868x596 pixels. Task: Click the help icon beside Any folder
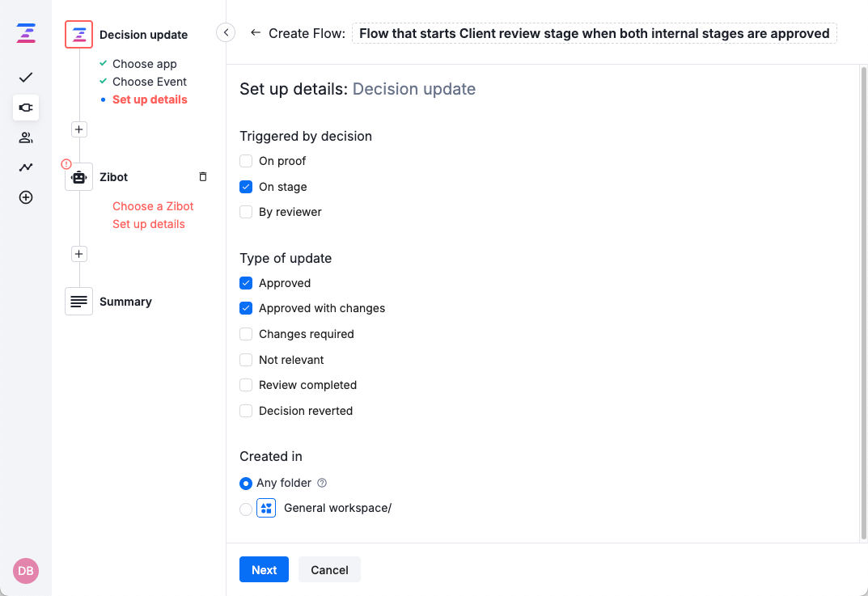point(322,483)
